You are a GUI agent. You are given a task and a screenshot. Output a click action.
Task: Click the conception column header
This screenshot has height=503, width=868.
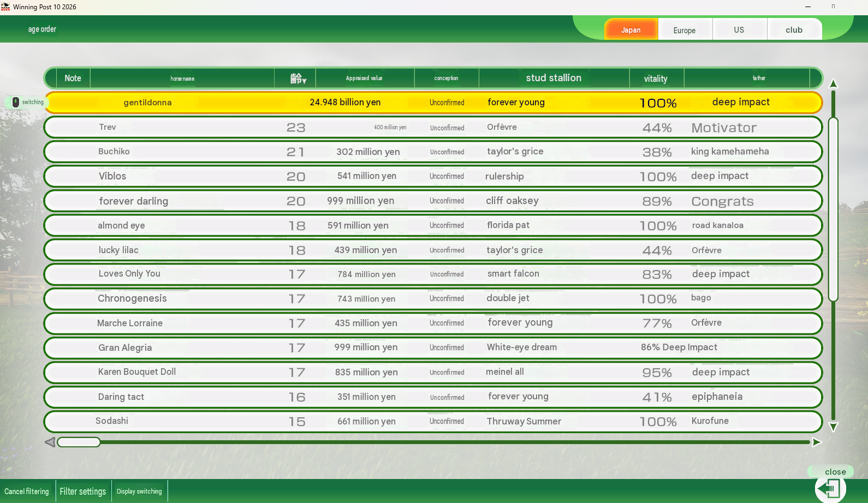[x=446, y=79]
